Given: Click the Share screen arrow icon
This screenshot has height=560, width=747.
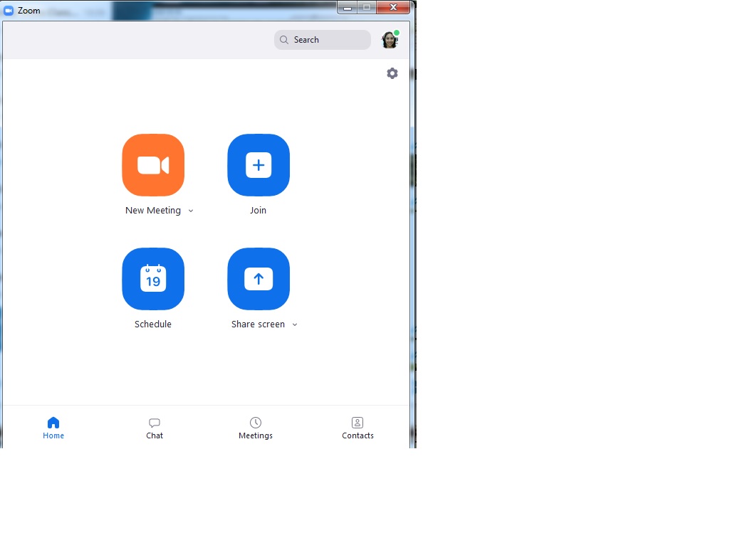Looking at the screenshot, I should (x=258, y=278).
